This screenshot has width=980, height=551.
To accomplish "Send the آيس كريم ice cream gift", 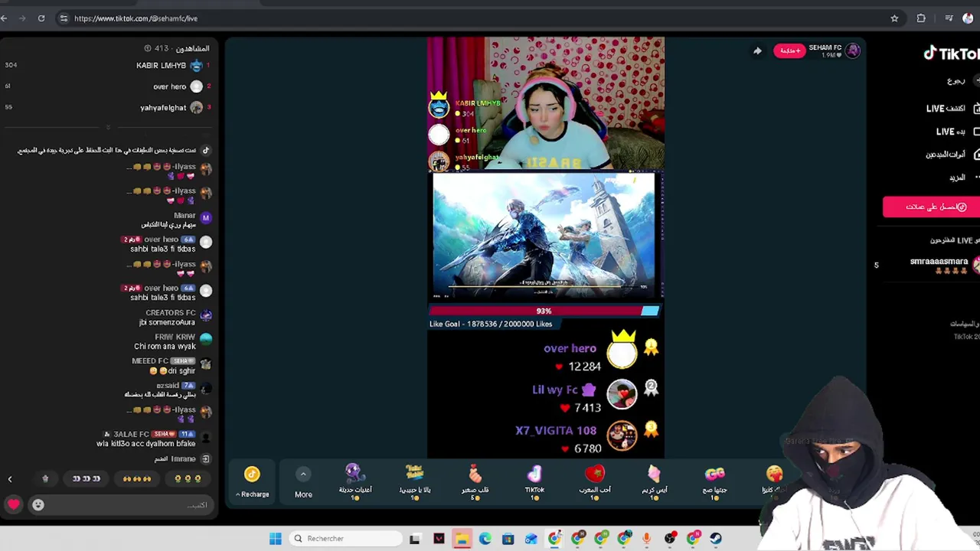I will tap(654, 481).
